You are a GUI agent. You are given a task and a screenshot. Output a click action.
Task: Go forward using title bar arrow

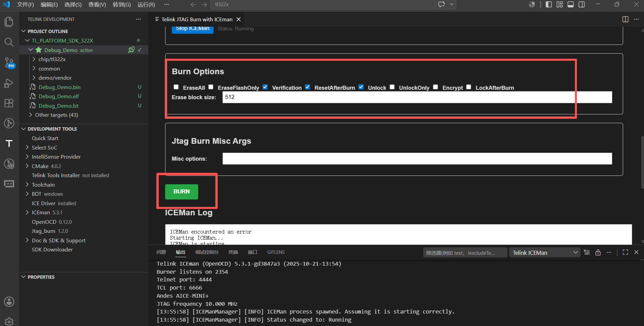[x=204, y=4]
